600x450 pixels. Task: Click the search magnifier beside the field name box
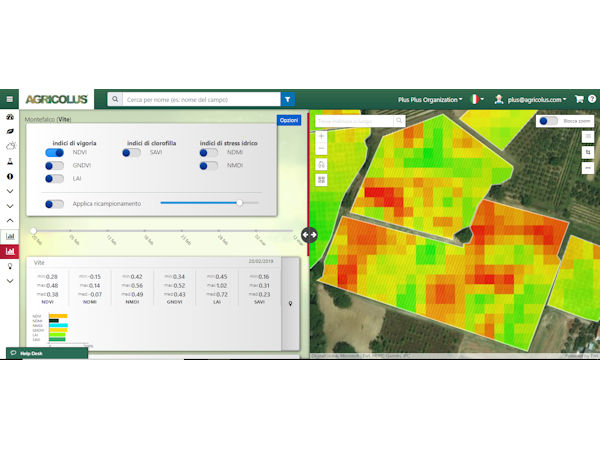[x=115, y=99]
